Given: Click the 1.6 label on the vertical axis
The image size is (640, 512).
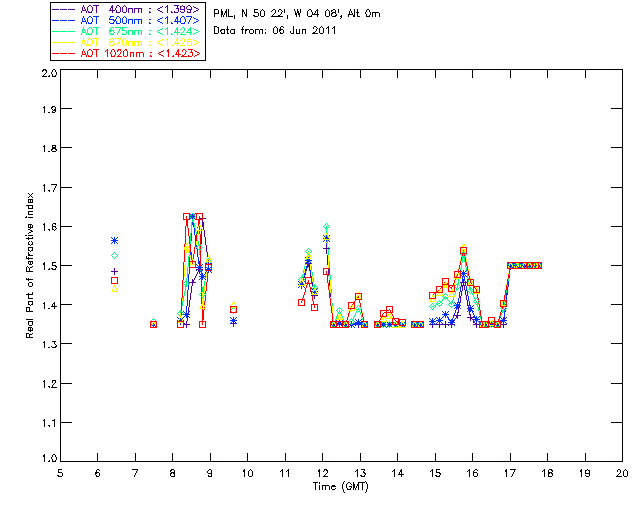Looking at the screenshot, I should coord(49,227).
